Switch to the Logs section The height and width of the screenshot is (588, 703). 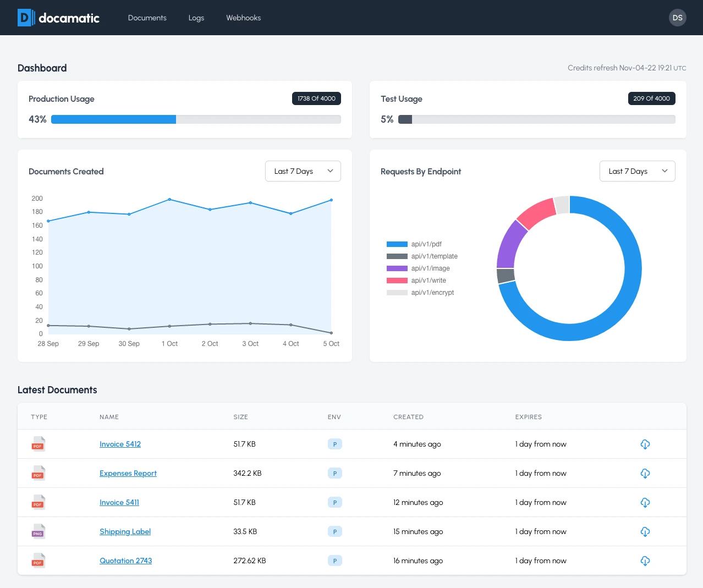tap(196, 18)
